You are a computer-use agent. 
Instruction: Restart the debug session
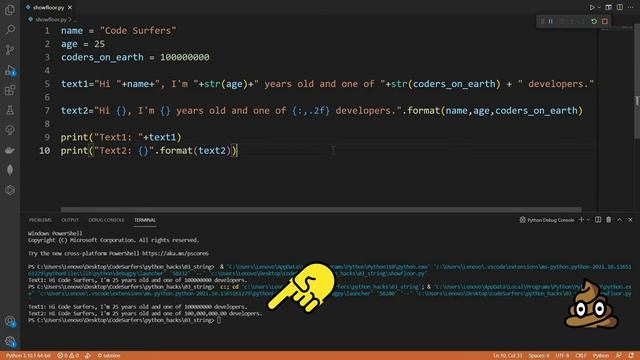[594, 21]
